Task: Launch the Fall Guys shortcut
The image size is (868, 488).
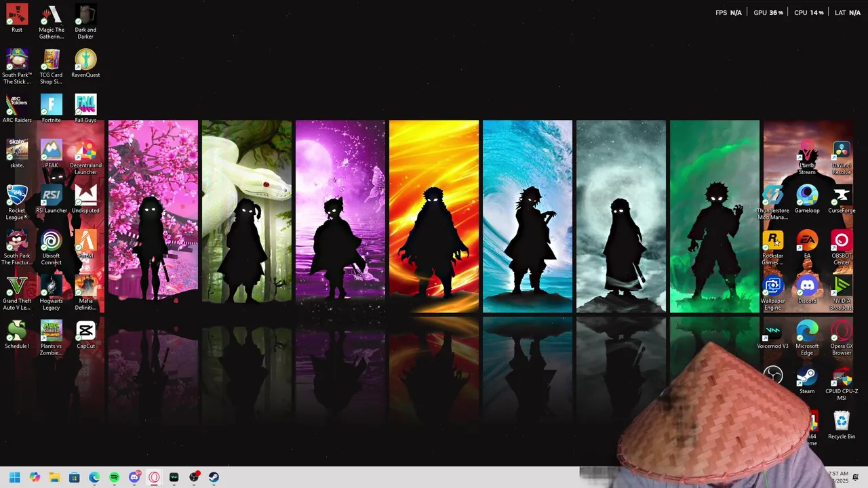Action: coord(85,108)
